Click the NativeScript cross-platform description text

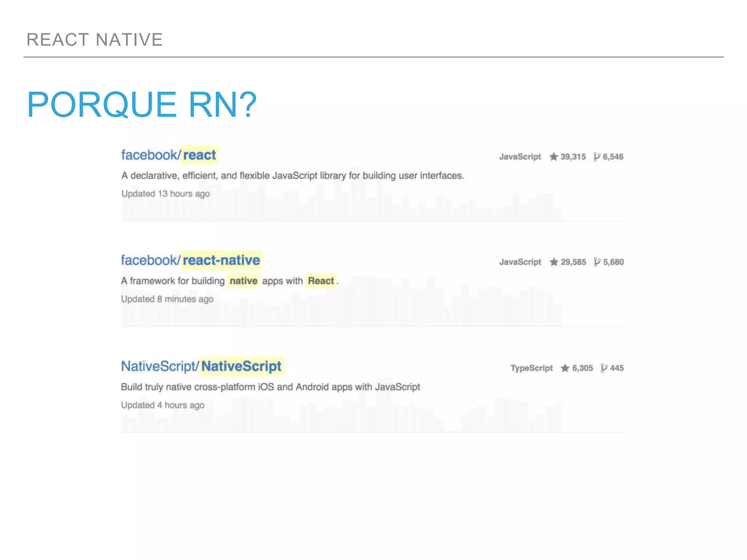[271, 387]
